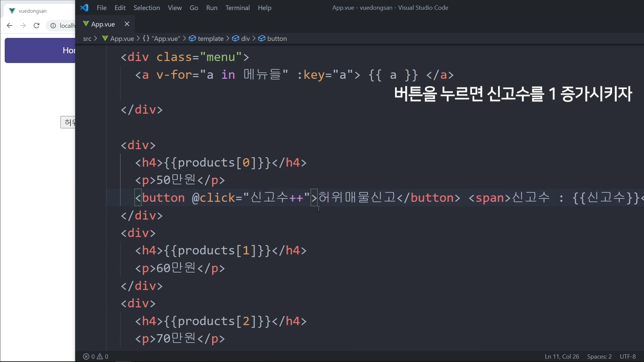
Task: Reload the browser page
Action: pyautogui.click(x=37, y=25)
